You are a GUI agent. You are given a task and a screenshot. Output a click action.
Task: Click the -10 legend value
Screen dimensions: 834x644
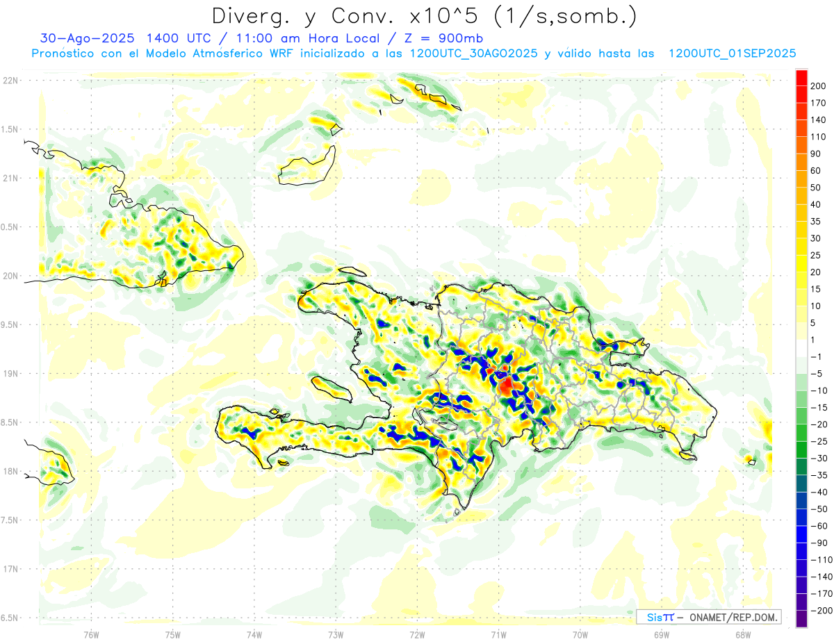(x=819, y=390)
